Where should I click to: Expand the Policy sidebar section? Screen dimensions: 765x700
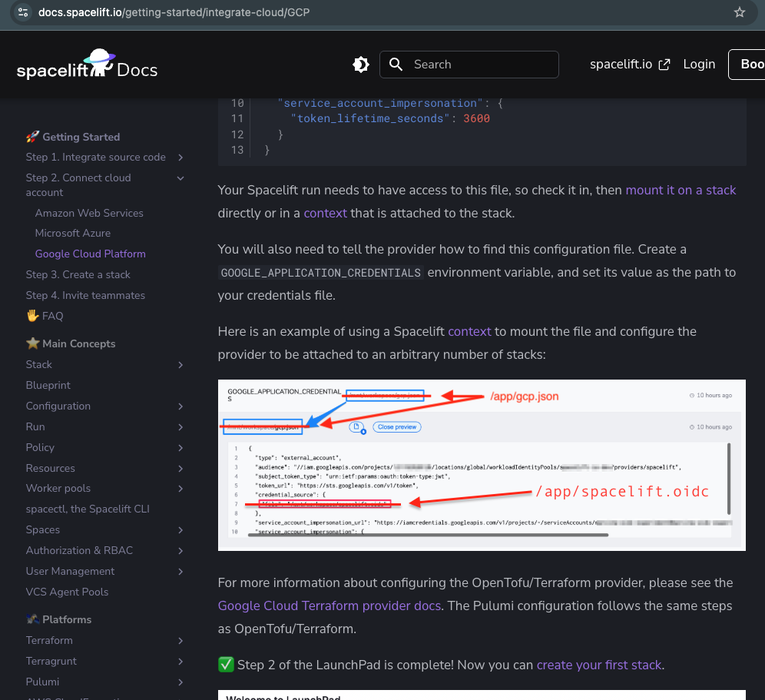click(180, 447)
